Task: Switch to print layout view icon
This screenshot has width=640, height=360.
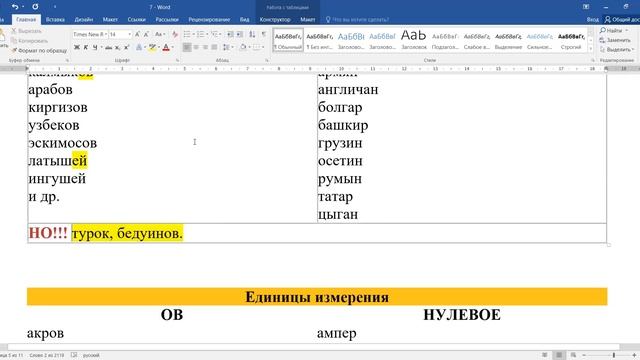Action: point(559,355)
